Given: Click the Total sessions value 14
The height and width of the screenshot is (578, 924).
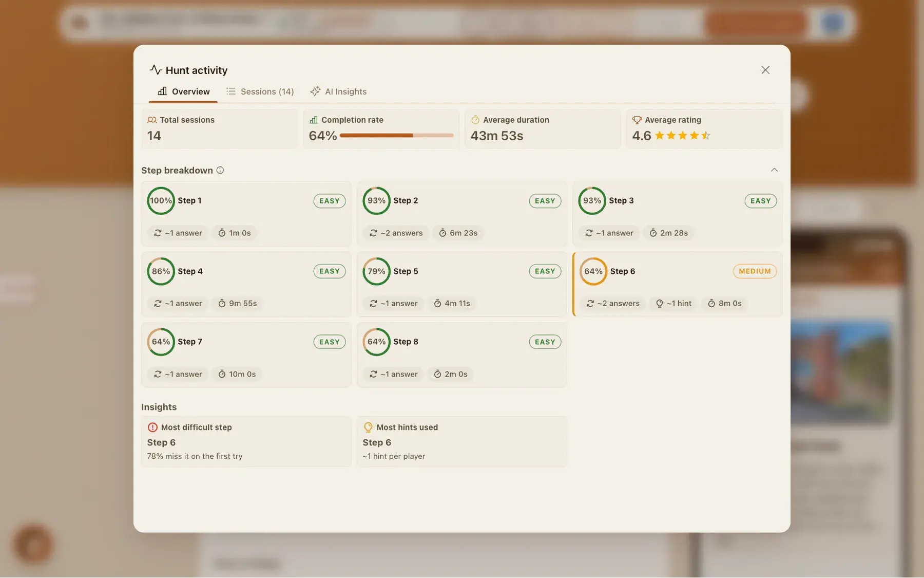Looking at the screenshot, I should (x=154, y=136).
